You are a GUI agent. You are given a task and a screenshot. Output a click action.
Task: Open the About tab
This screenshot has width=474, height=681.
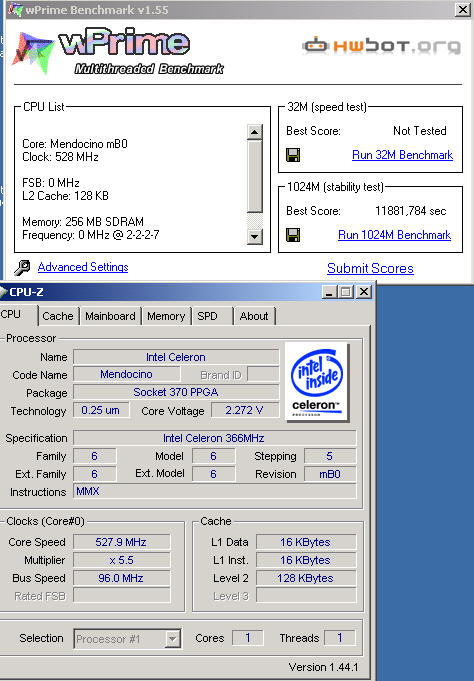(254, 316)
